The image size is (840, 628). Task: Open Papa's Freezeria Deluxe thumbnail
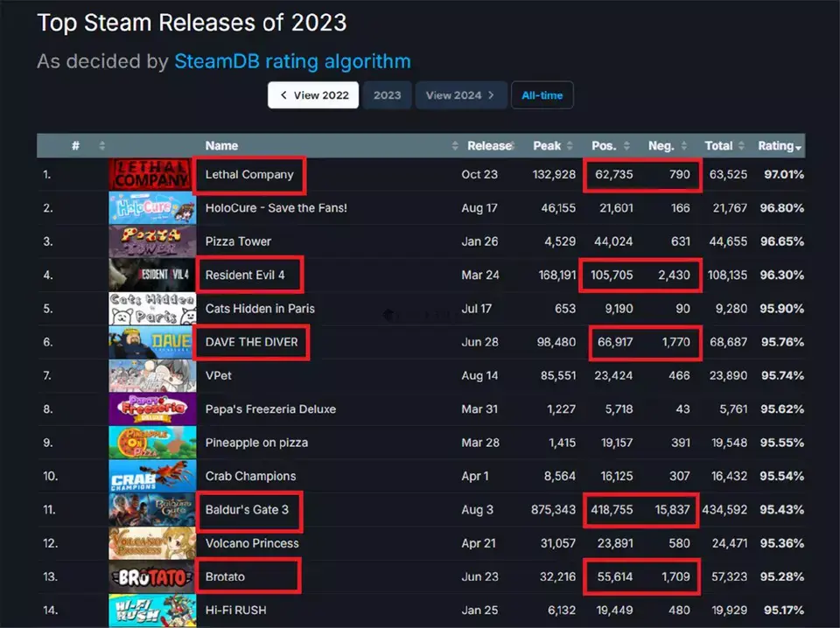point(152,409)
